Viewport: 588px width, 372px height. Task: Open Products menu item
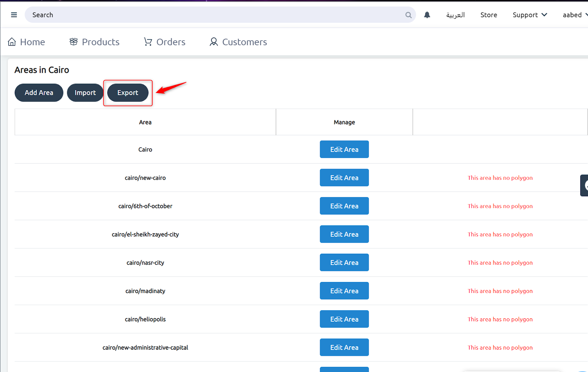tap(94, 42)
